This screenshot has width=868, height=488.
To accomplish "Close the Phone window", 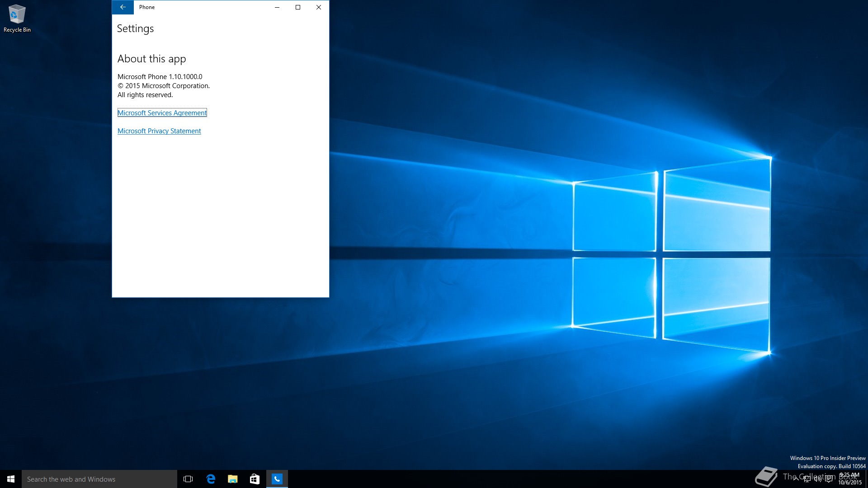I will pyautogui.click(x=319, y=7).
